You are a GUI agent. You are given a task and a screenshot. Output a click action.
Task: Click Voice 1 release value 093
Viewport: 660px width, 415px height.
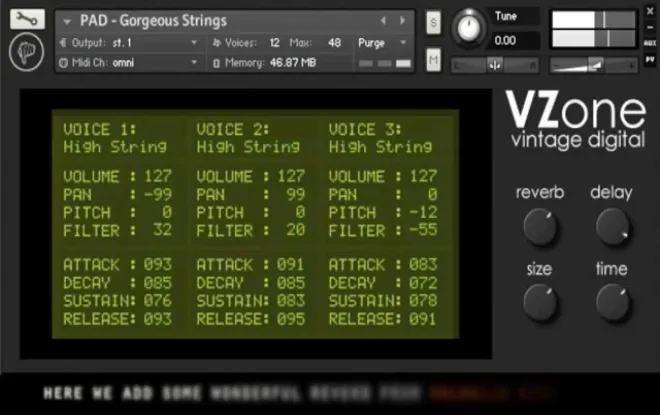point(158,319)
